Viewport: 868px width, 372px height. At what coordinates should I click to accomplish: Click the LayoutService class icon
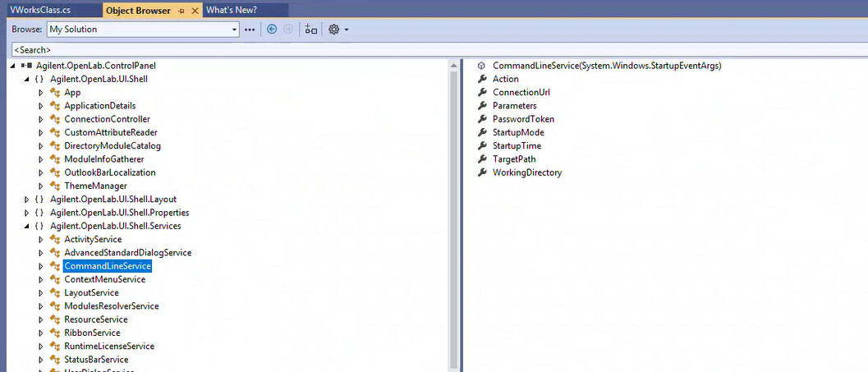54,293
